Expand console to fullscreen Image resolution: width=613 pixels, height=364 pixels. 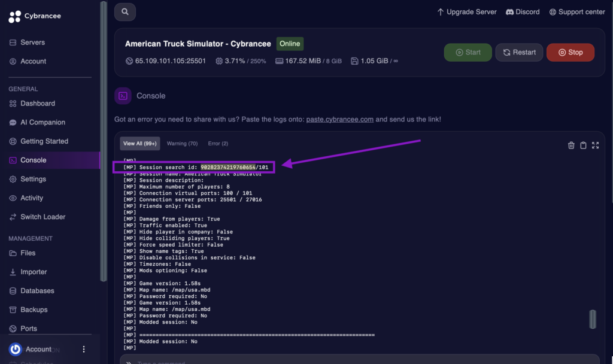[595, 145]
